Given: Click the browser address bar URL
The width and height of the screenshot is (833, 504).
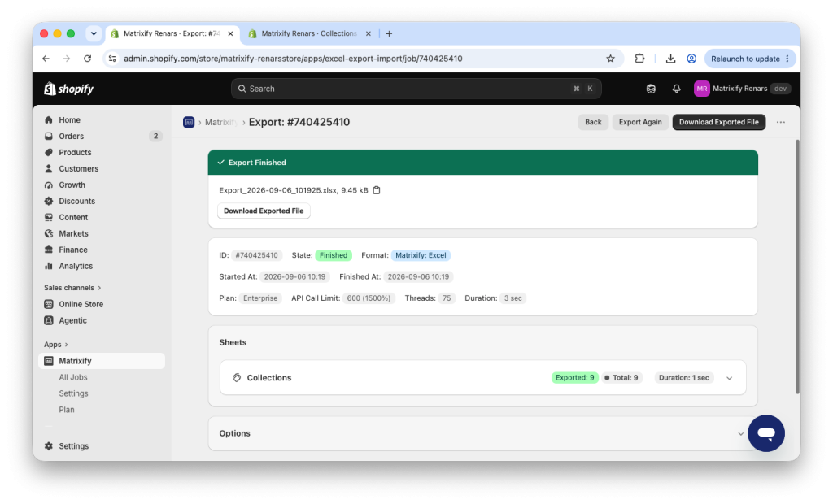Looking at the screenshot, I should pyautogui.click(x=293, y=59).
